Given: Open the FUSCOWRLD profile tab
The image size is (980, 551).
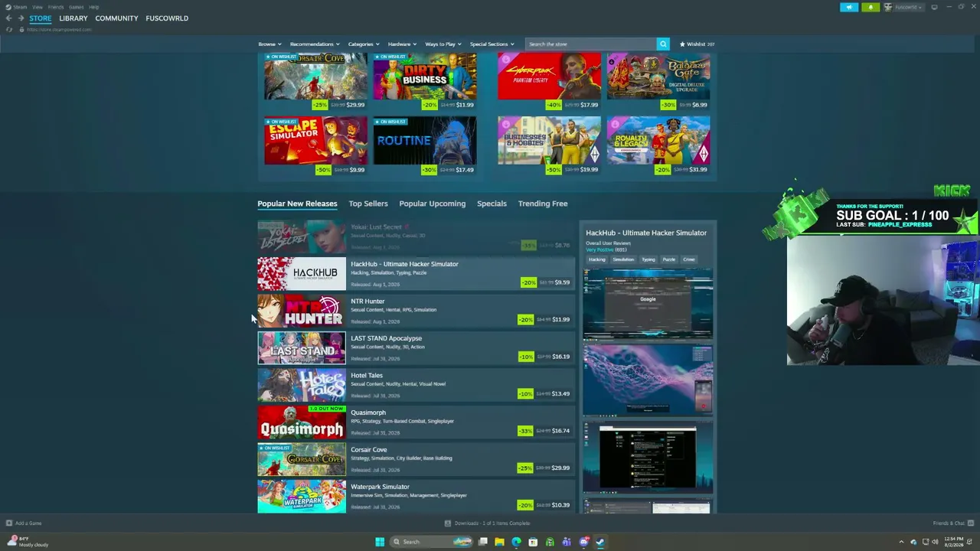Looking at the screenshot, I should (167, 18).
